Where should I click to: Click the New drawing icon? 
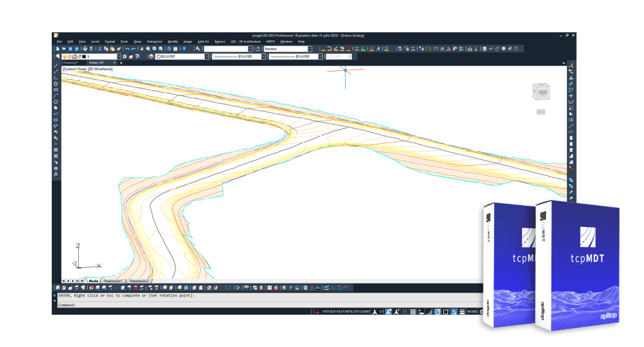pyautogui.click(x=57, y=49)
